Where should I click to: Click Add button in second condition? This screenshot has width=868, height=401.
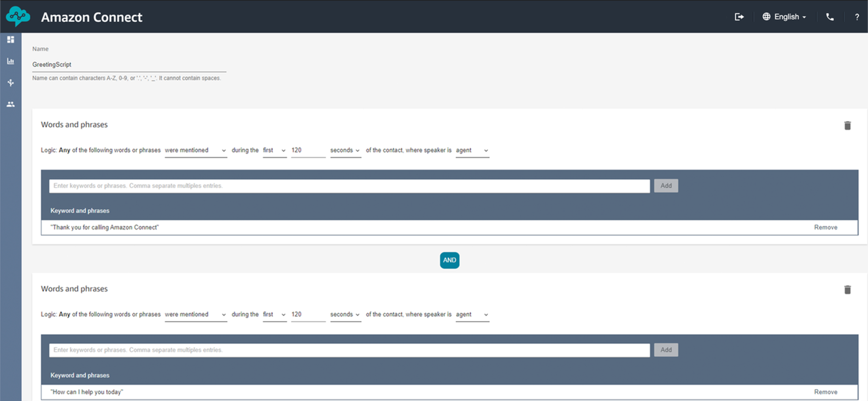(666, 350)
